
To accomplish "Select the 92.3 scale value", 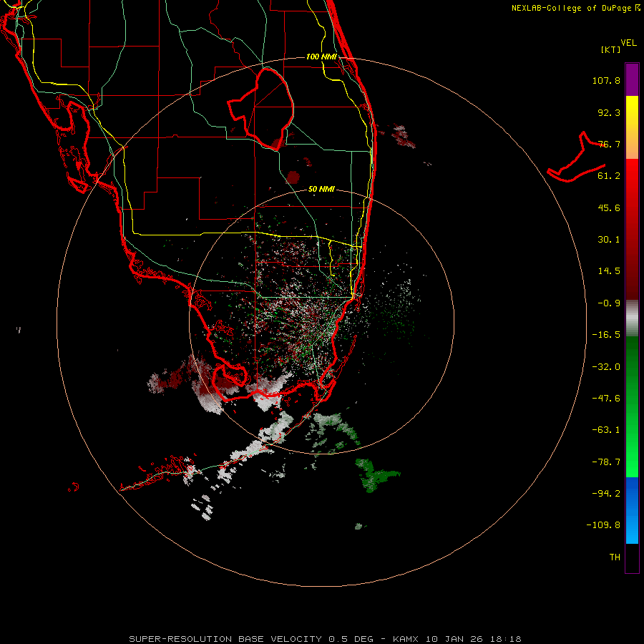I will (x=609, y=112).
